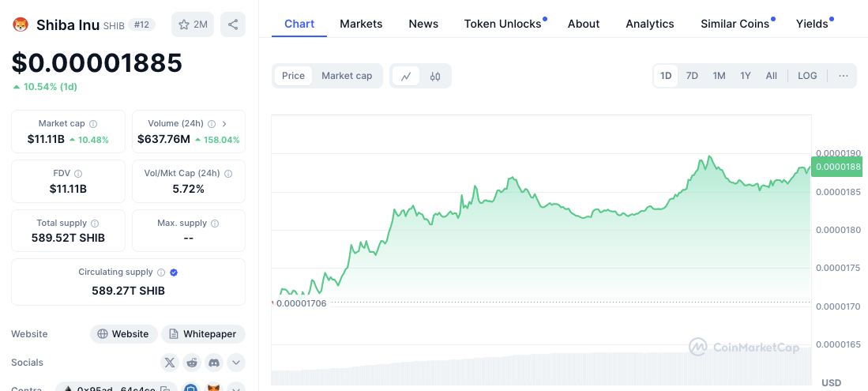Screen dimensions: 868x391
Task: Open the Similar Coins tab
Action: [x=735, y=24]
